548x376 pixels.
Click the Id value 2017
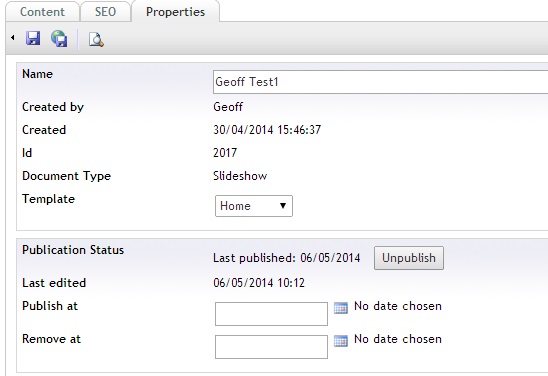point(225,153)
